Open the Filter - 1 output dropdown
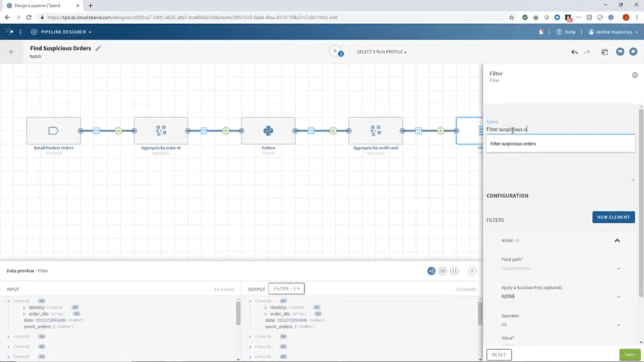 pos(286,289)
